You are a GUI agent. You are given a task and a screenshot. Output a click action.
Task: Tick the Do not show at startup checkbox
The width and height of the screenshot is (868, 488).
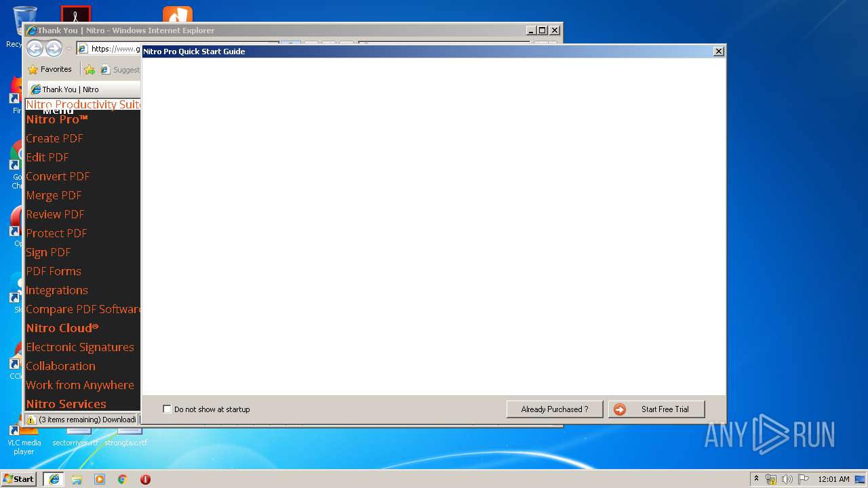pyautogui.click(x=167, y=409)
